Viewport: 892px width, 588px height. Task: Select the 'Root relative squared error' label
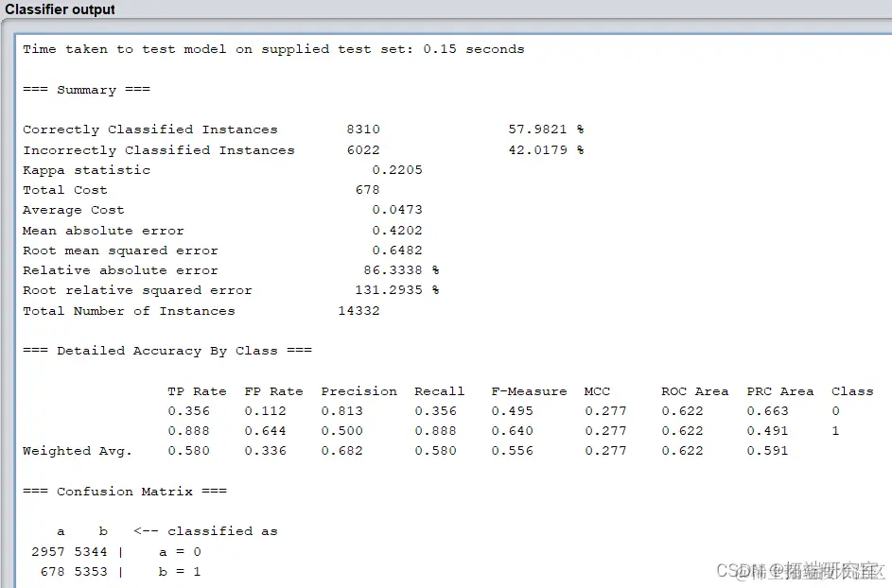138,290
